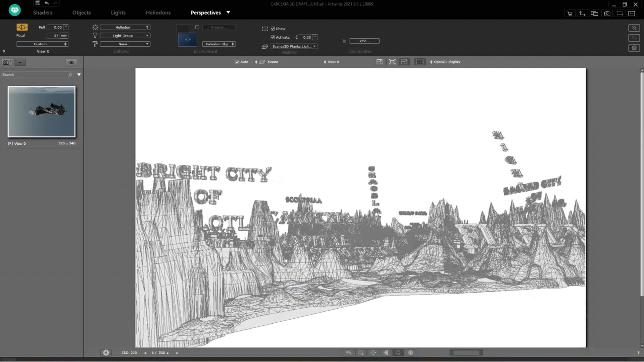Open the settings gear at right
Image resolution: width=644 pixels, height=362 pixels.
tap(634, 48)
